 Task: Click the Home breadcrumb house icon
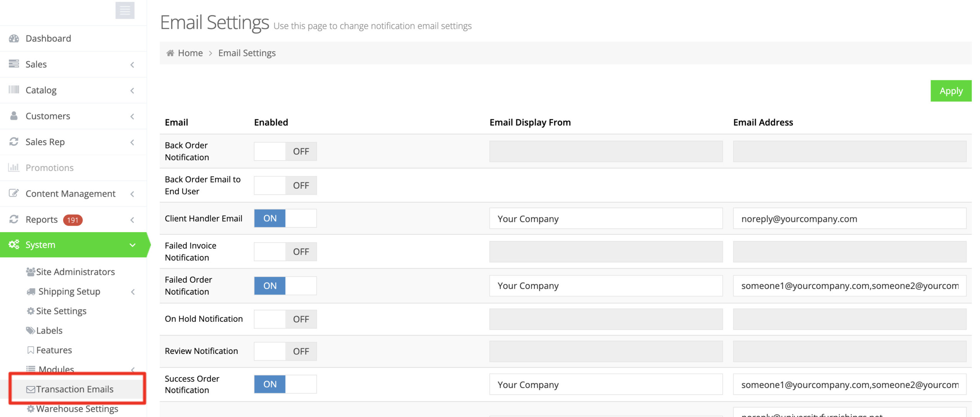point(170,53)
